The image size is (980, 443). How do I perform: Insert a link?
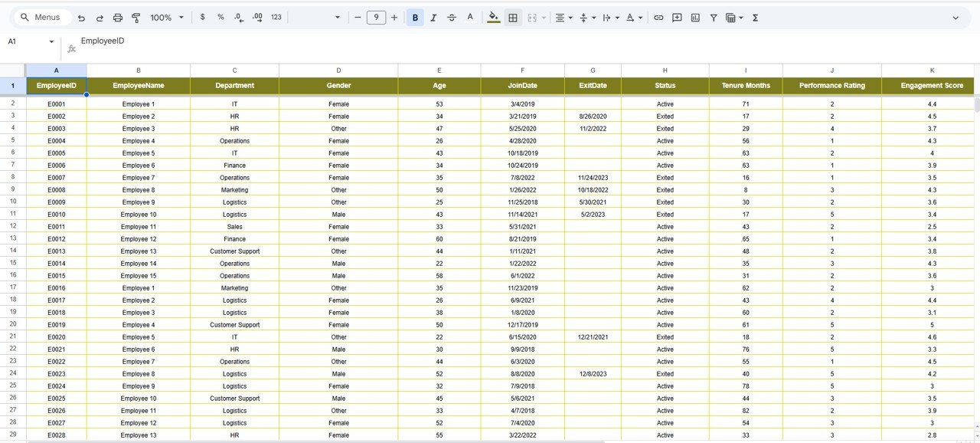pyautogui.click(x=658, y=17)
